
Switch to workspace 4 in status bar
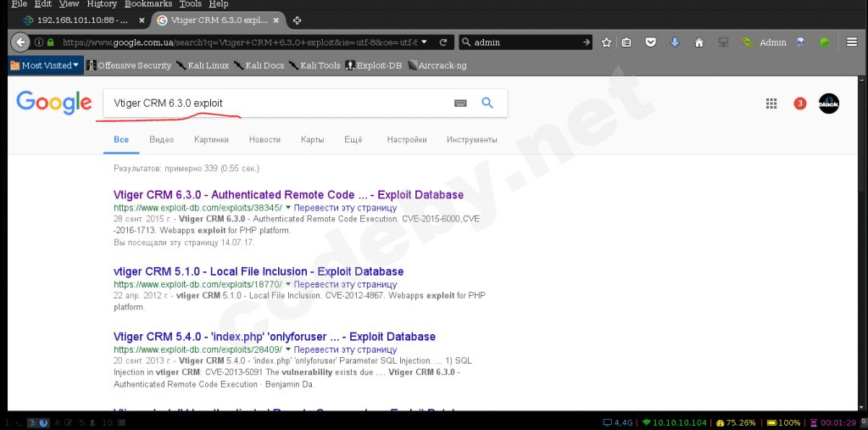tap(64, 423)
